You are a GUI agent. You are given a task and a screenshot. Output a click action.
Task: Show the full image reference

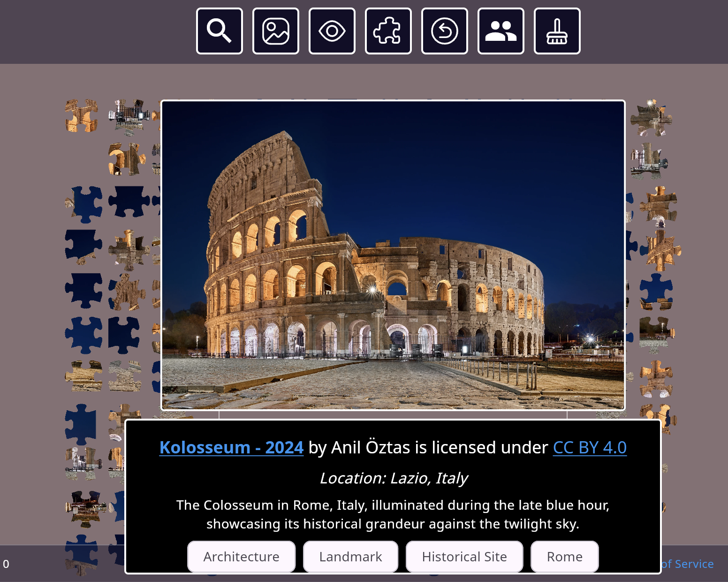(x=275, y=31)
